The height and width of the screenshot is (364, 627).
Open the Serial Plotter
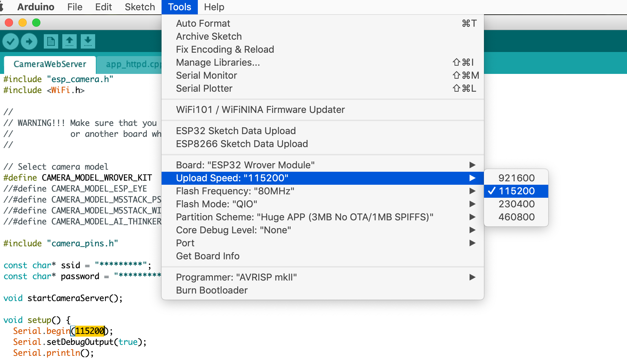pyautogui.click(x=322, y=88)
